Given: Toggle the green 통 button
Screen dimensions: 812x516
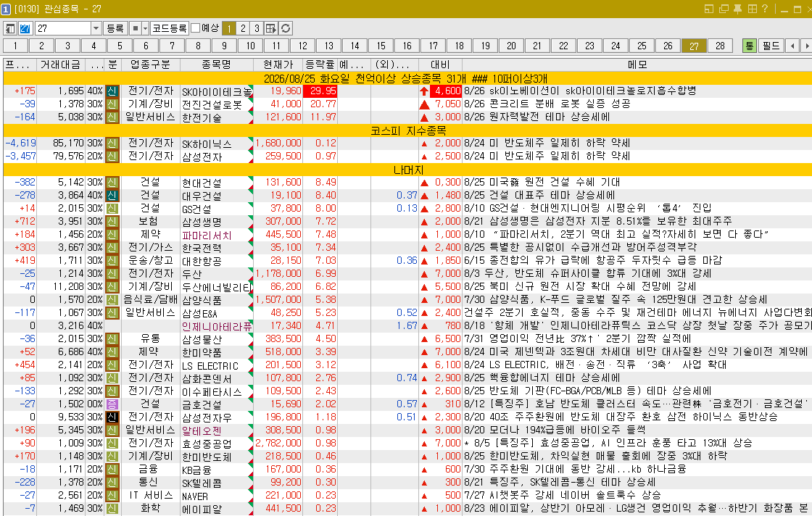Looking at the screenshot, I should [x=749, y=46].
